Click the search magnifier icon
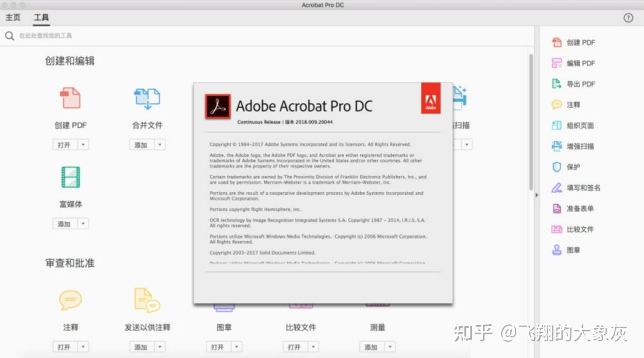The width and height of the screenshot is (644, 358). tap(9, 36)
